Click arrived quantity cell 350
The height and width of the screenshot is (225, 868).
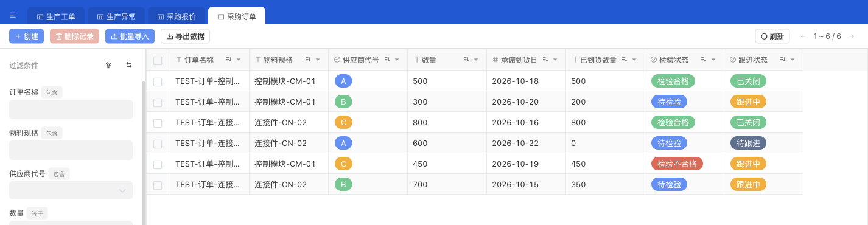[605, 184]
